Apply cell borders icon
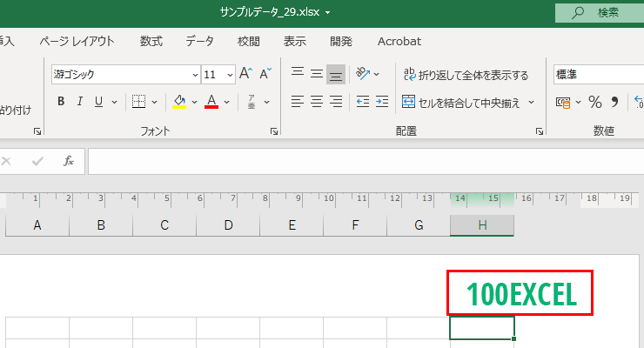 click(x=139, y=102)
